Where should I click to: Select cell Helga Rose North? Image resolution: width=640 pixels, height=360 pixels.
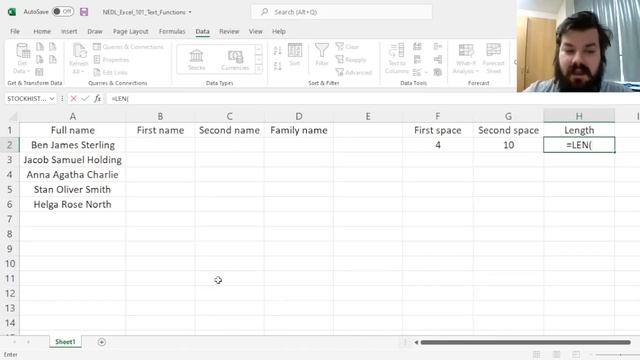tap(73, 204)
